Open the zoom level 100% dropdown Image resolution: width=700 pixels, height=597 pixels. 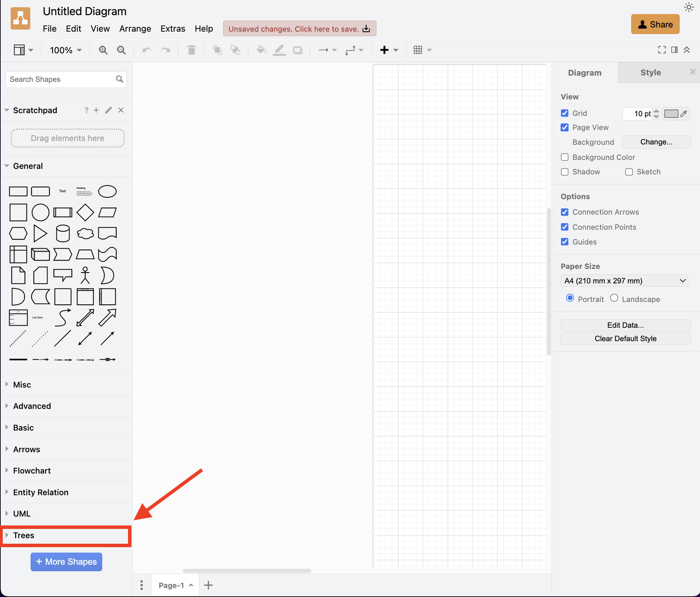pos(65,50)
